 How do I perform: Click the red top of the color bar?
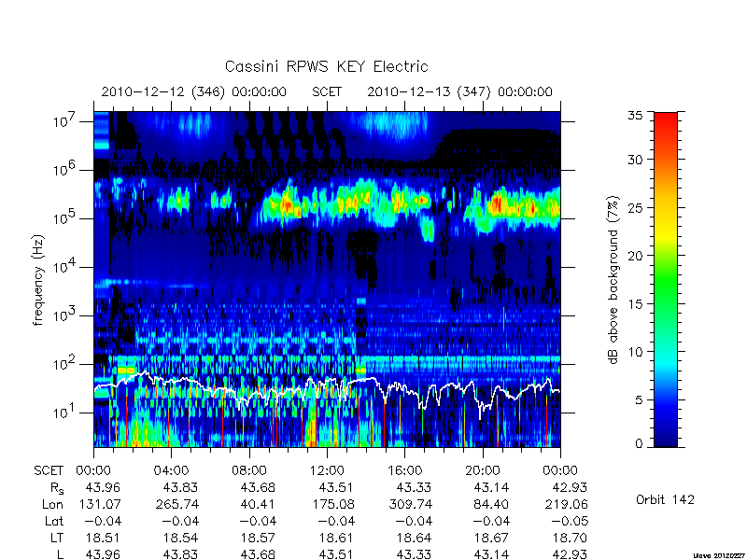click(666, 119)
